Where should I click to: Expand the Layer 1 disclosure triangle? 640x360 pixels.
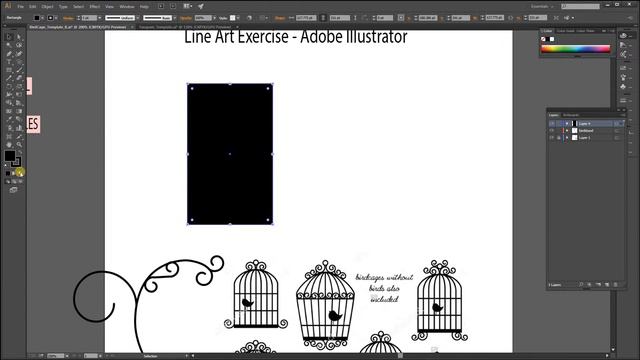[x=567, y=138]
